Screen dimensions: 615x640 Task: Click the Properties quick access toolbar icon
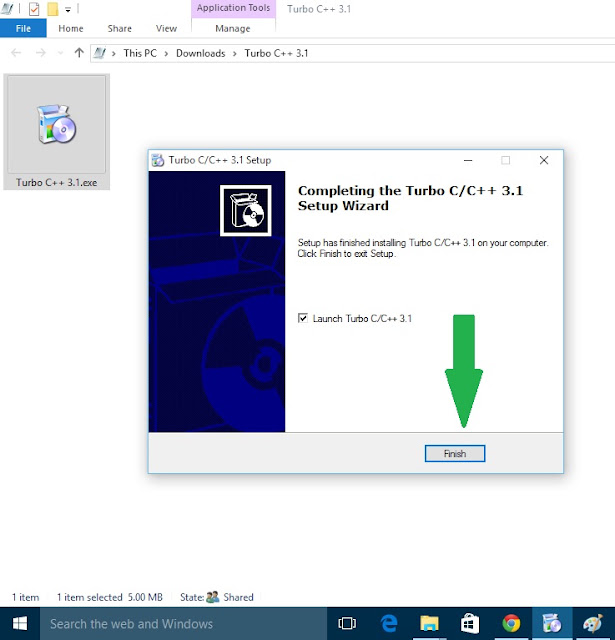tap(34, 9)
